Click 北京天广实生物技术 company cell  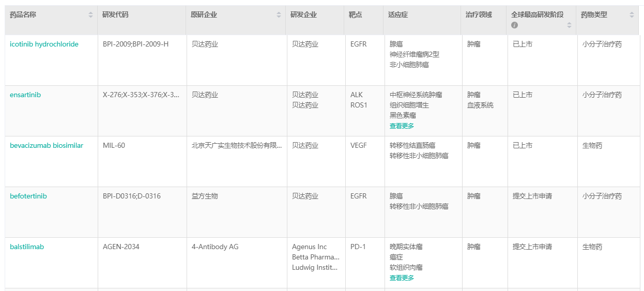pyautogui.click(x=237, y=146)
